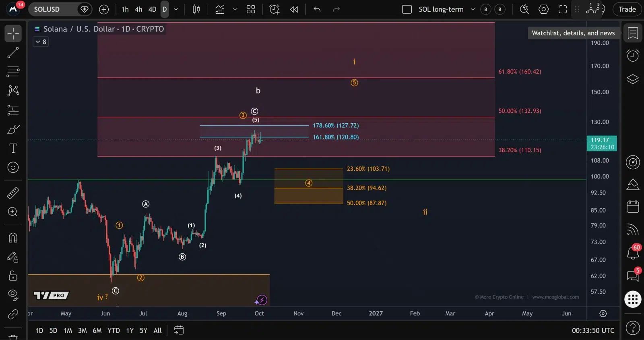
Task: Show all data with the All range
Action: [157, 330]
